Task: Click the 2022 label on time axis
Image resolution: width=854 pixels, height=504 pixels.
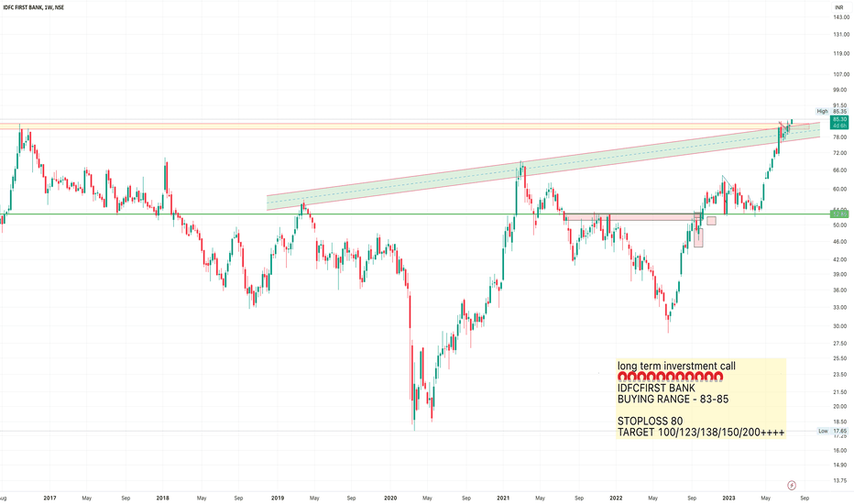Action: pyautogui.click(x=616, y=498)
